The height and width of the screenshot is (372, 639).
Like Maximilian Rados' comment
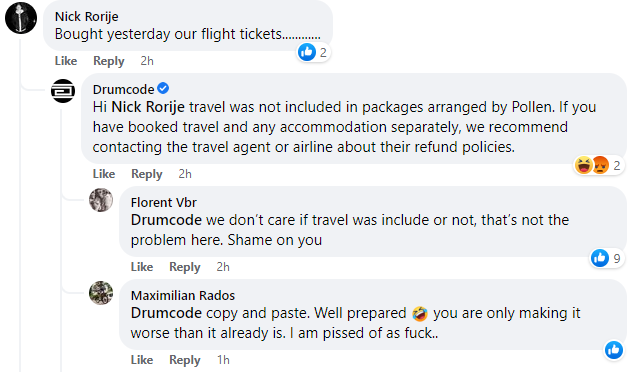[x=142, y=360]
